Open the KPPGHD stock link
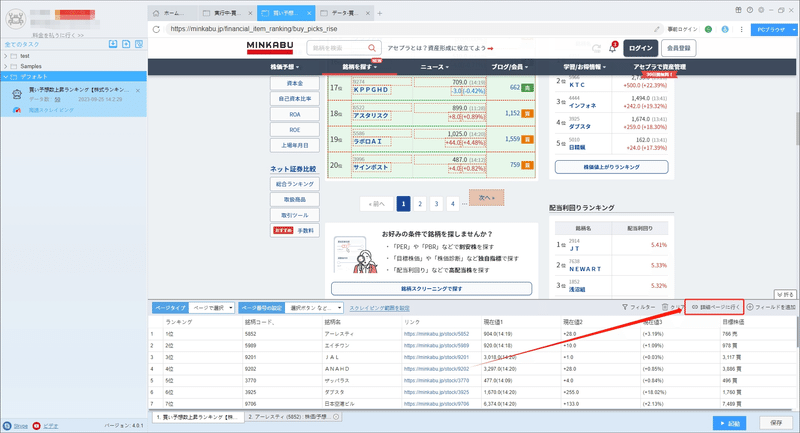Image resolution: width=800 pixels, height=433 pixels. (371, 90)
